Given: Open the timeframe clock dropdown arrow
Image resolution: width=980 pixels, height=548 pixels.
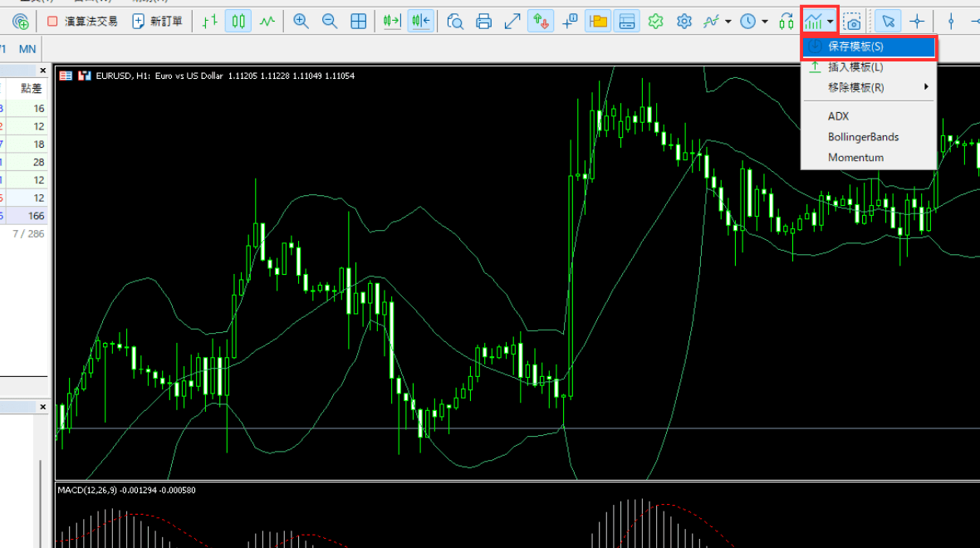Looking at the screenshot, I should point(765,22).
